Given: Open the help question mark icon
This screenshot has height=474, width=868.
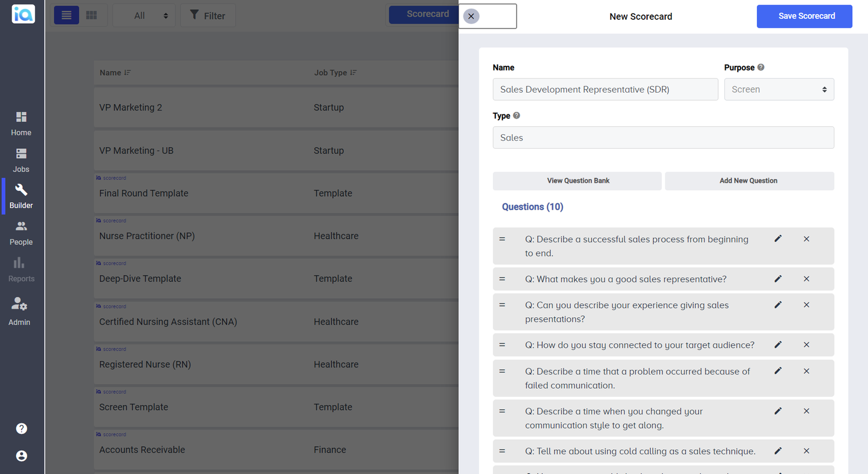Looking at the screenshot, I should [21, 428].
